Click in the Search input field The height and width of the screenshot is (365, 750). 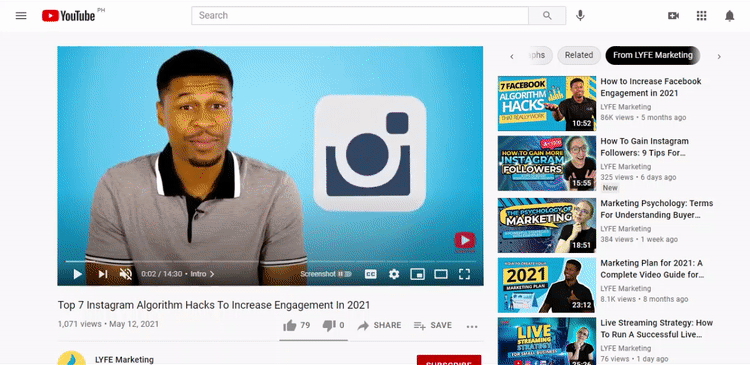(360, 15)
